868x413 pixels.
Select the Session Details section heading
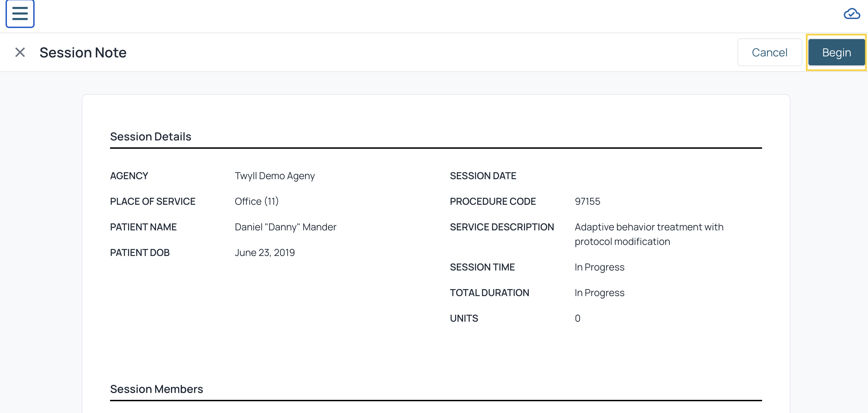[x=151, y=137]
